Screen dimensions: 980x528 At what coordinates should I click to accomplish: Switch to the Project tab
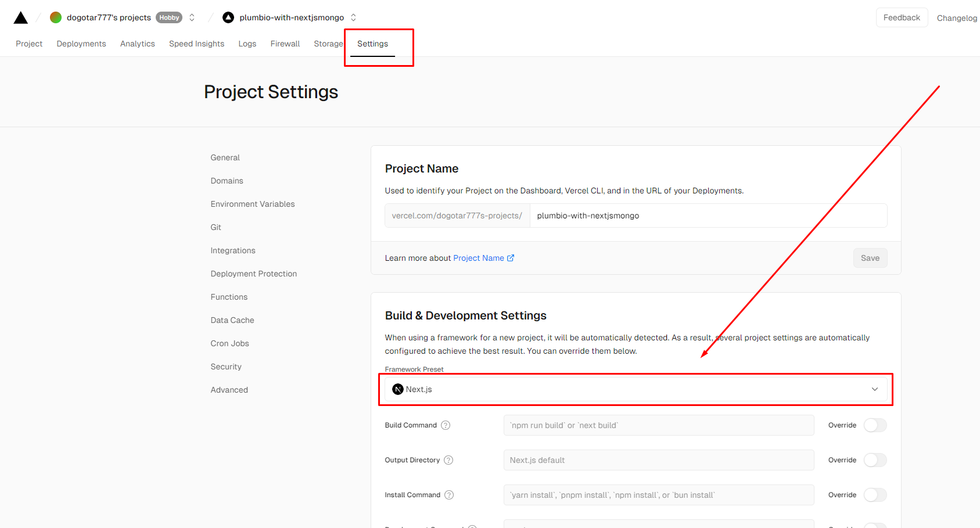click(29, 44)
